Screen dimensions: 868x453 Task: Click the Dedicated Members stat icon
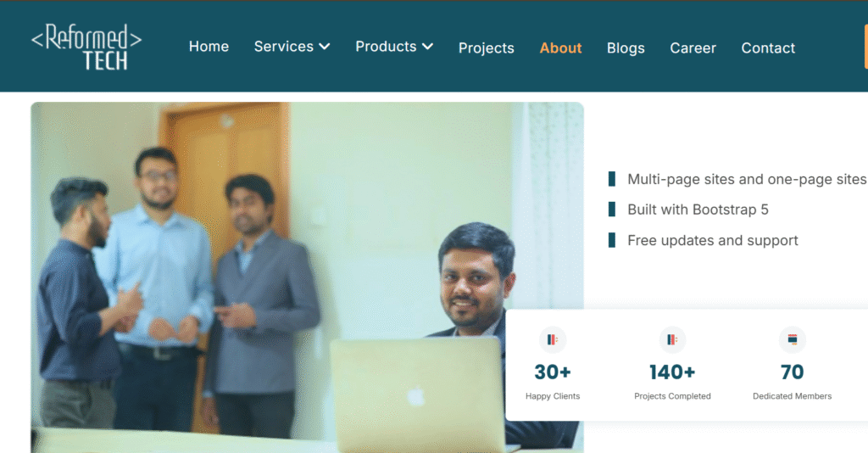click(793, 339)
